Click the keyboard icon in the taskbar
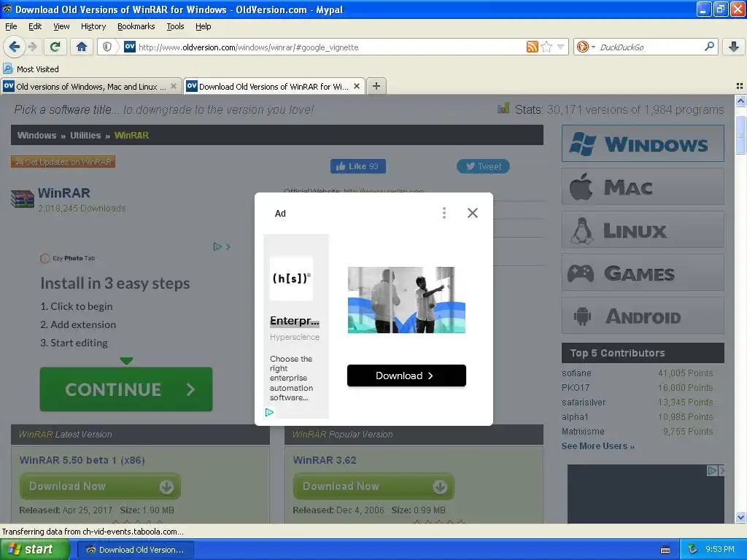The image size is (747, 560). (665, 550)
